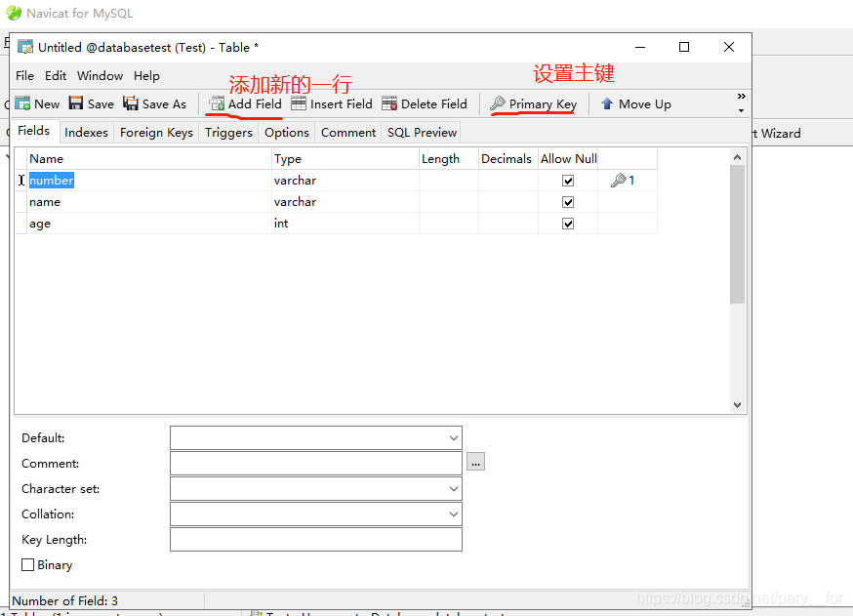853x616 pixels.
Task: Click the primary key marker in the number row
Action: tap(619, 181)
